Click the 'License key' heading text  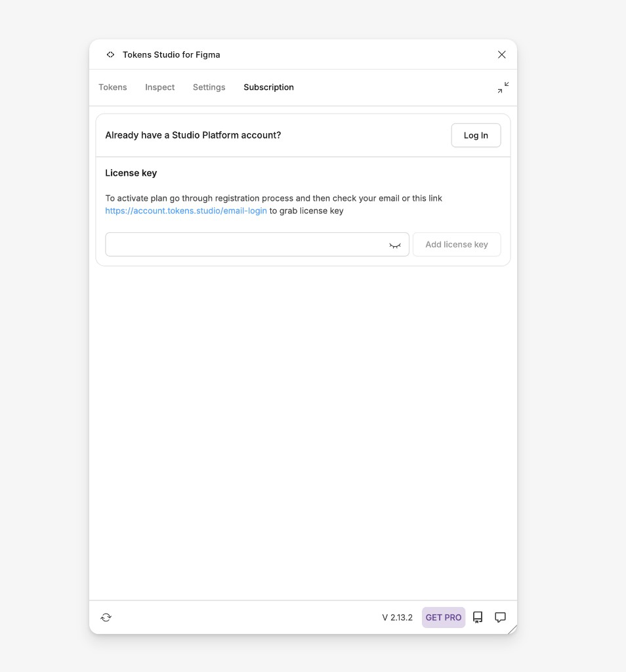pyautogui.click(x=131, y=173)
